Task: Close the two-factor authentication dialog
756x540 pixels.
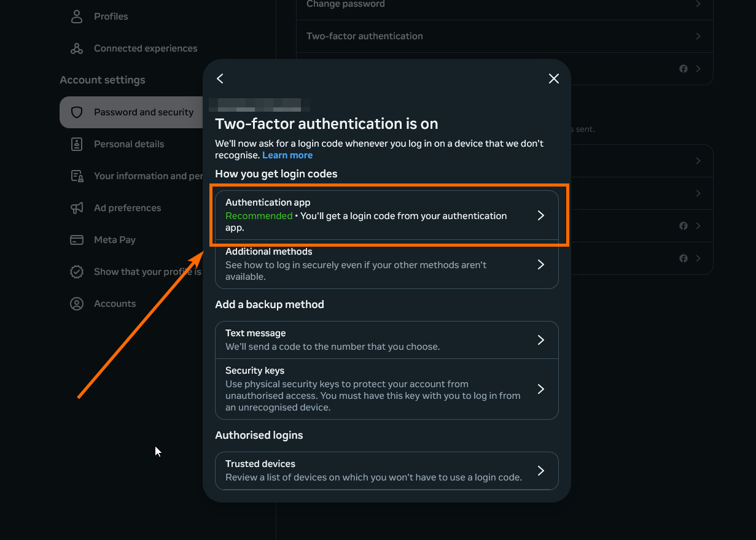Action: tap(553, 79)
